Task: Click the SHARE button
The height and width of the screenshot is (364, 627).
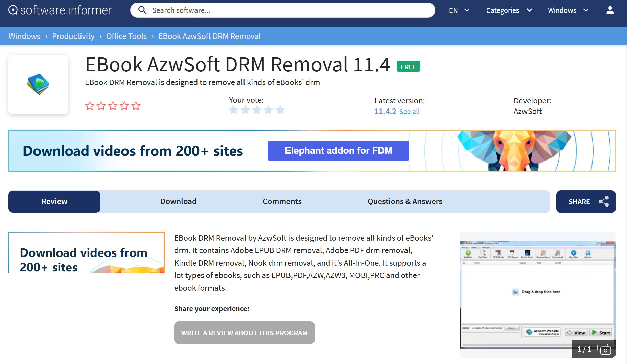Action: (586, 202)
